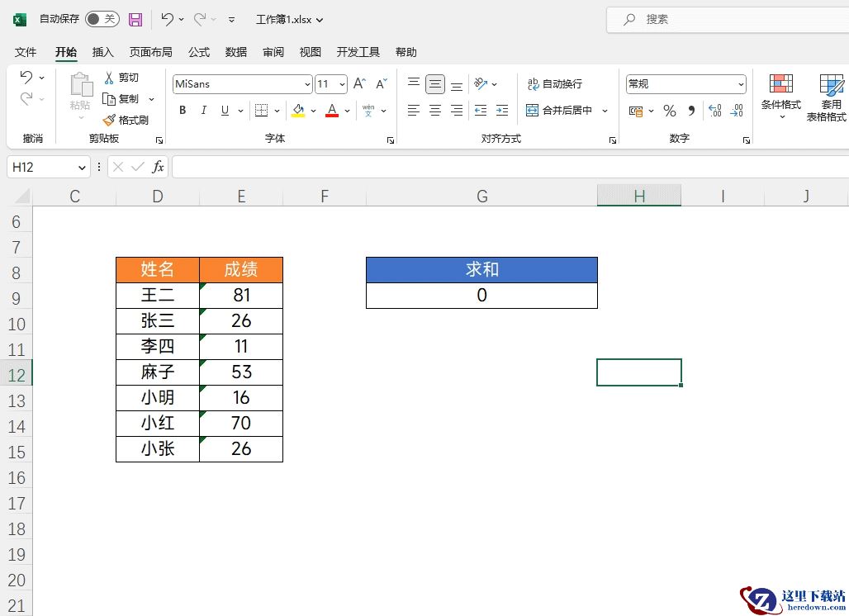Apply top vertical alignment
Image resolution: width=849 pixels, height=616 pixels.
[414, 84]
